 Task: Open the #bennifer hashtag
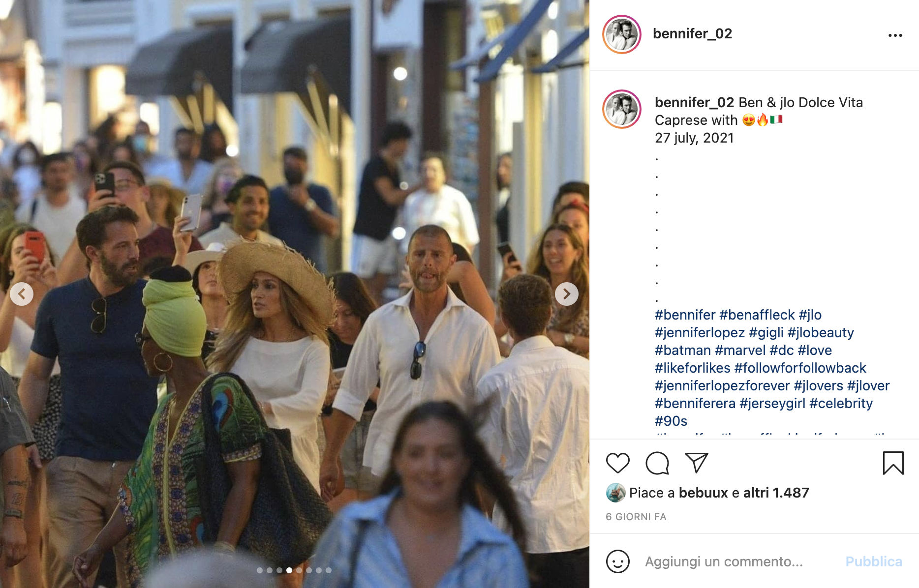pos(685,315)
